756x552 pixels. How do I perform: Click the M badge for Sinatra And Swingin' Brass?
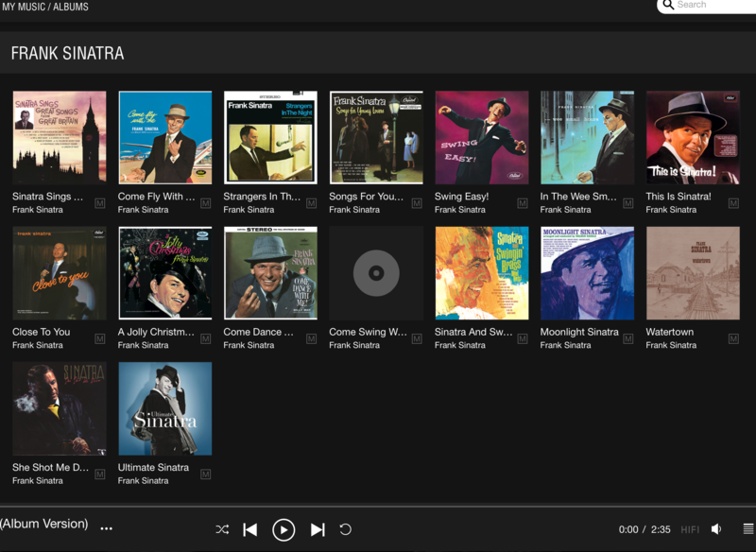[523, 338]
